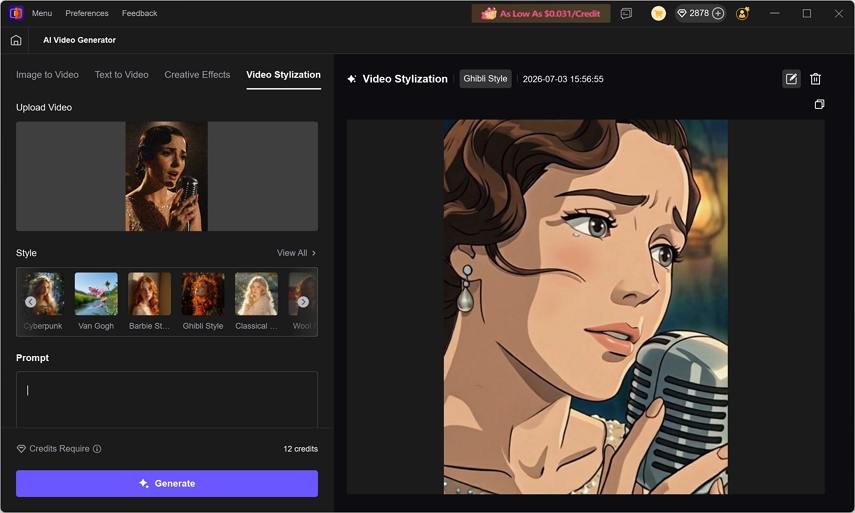
Task: Expand View All styles
Action: (296, 253)
